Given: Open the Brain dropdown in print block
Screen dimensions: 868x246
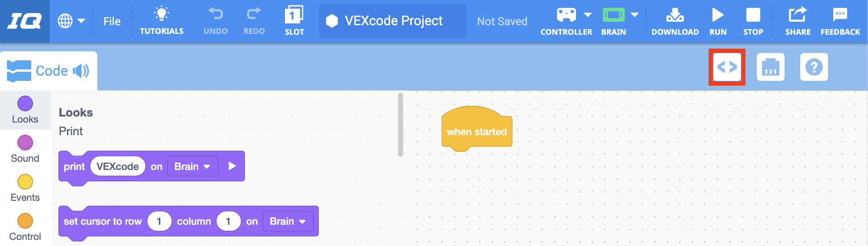Looking at the screenshot, I should pos(192,166).
